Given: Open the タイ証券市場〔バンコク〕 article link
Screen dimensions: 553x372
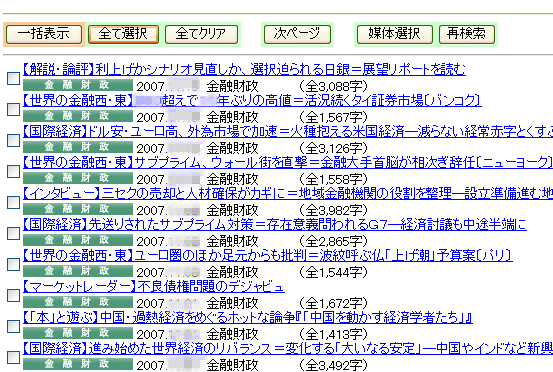Looking at the screenshot, I should [x=252, y=100].
